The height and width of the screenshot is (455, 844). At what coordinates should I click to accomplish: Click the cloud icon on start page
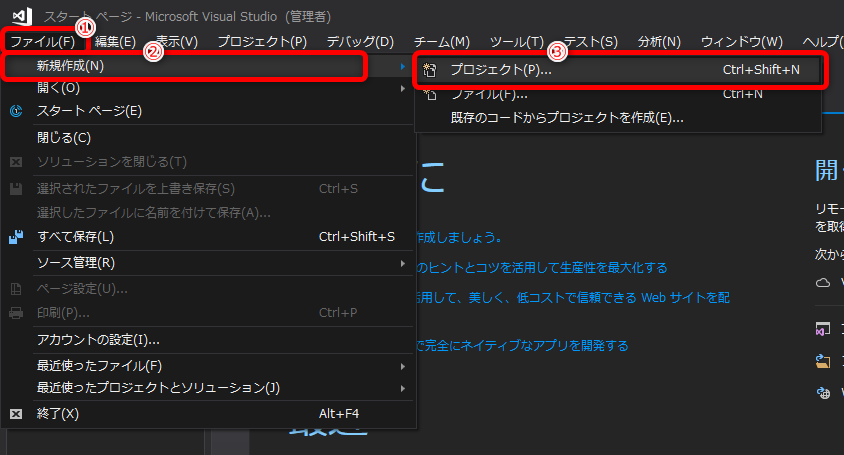(x=823, y=282)
